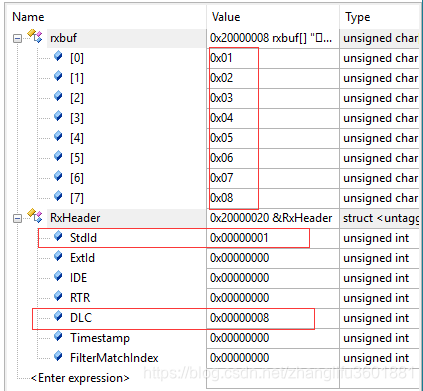
Task: Click the blue member icon of rxbuf [6]
Action: [x=58, y=176]
